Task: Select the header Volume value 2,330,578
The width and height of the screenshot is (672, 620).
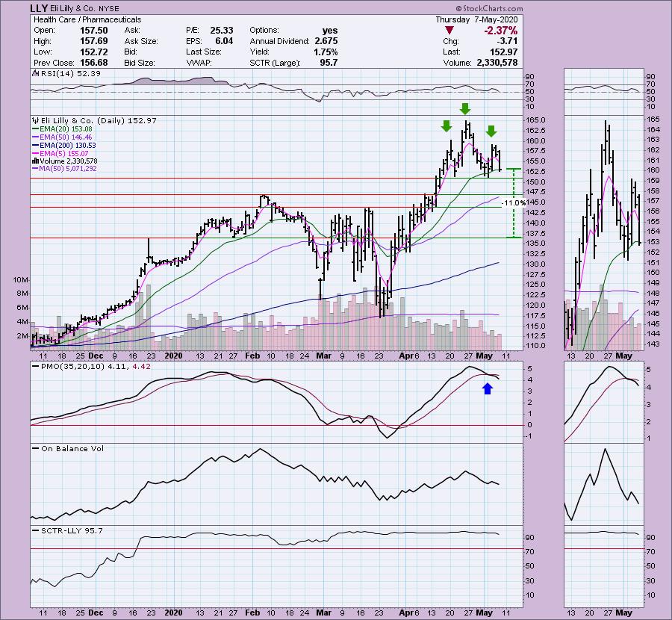Action: 497,63
